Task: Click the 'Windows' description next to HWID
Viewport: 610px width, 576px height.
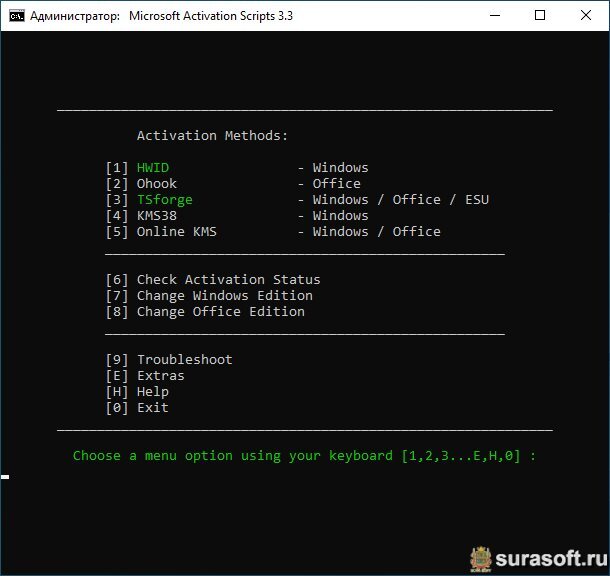Action: (x=340, y=168)
